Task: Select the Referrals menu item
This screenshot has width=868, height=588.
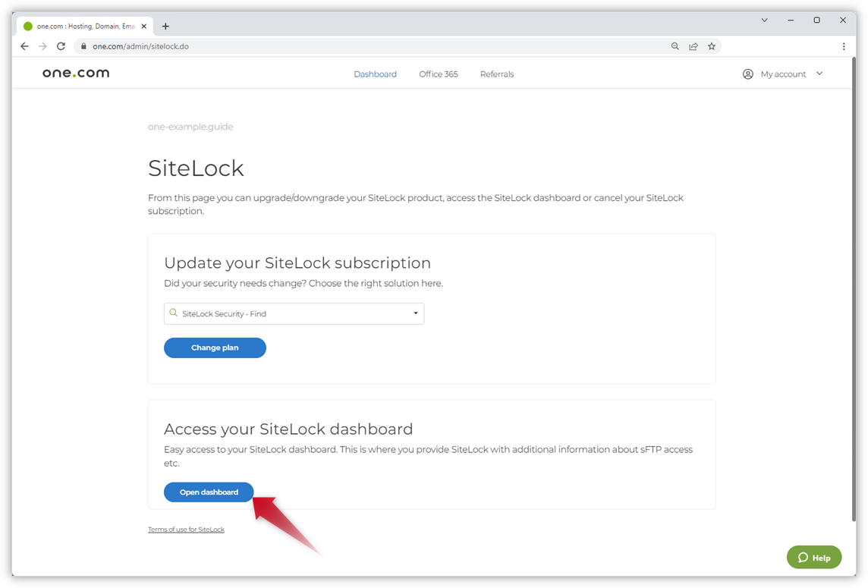Action: pos(497,74)
